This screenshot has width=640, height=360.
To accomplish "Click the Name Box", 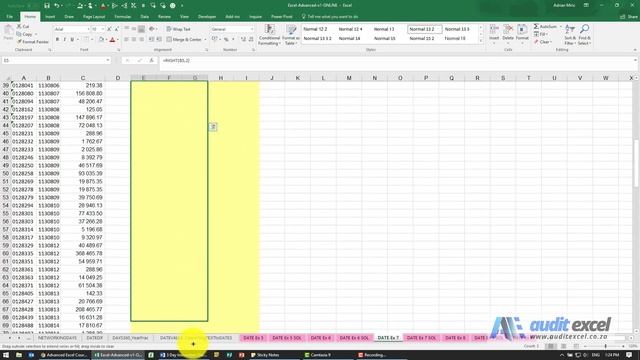I will 56,60.
